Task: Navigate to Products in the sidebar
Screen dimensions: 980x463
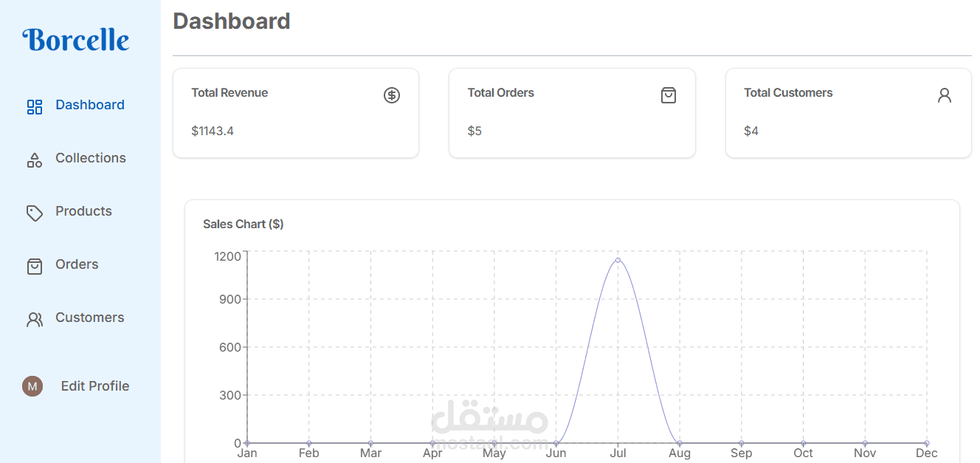Action: pos(83,211)
